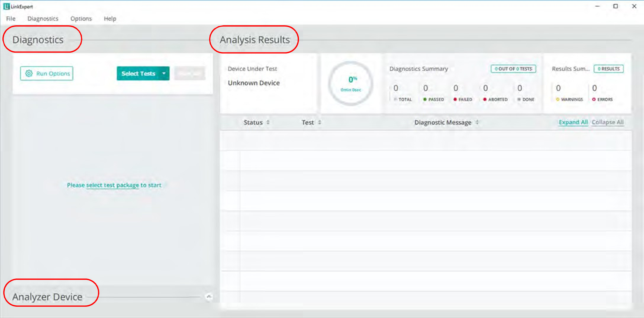Sort by Status column arrows
This screenshot has height=318, width=644.
[268, 123]
